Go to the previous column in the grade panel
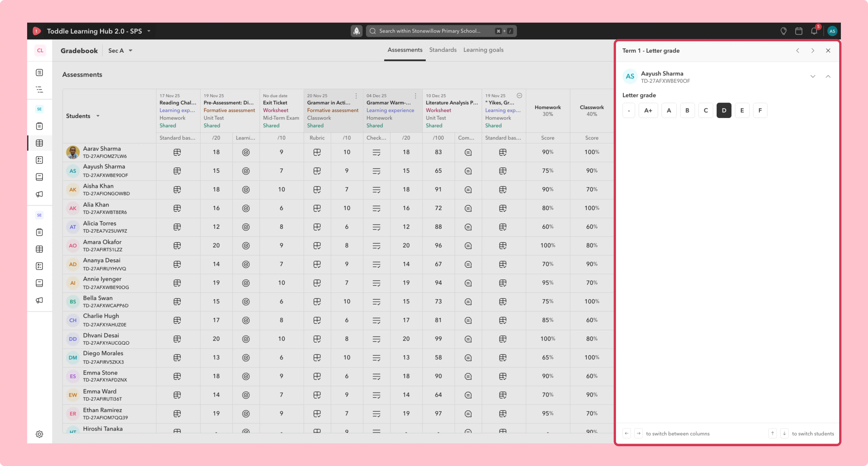868x466 pixels. tap(798, 51)
